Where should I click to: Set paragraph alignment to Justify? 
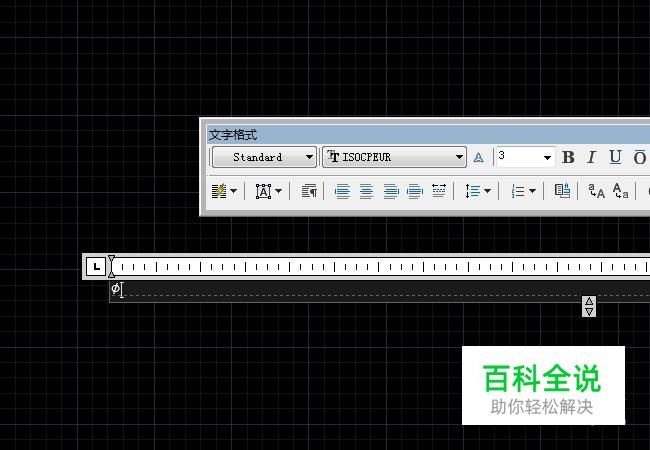[415, 191]
